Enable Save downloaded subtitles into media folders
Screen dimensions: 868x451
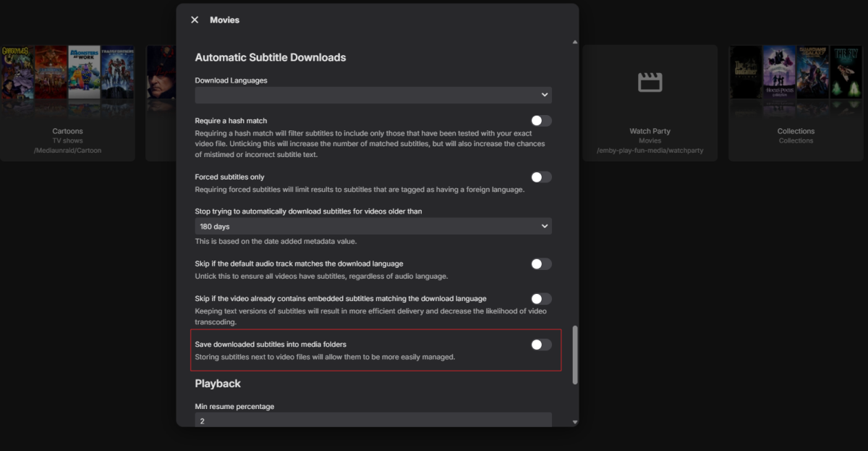[x=541, y=345]
